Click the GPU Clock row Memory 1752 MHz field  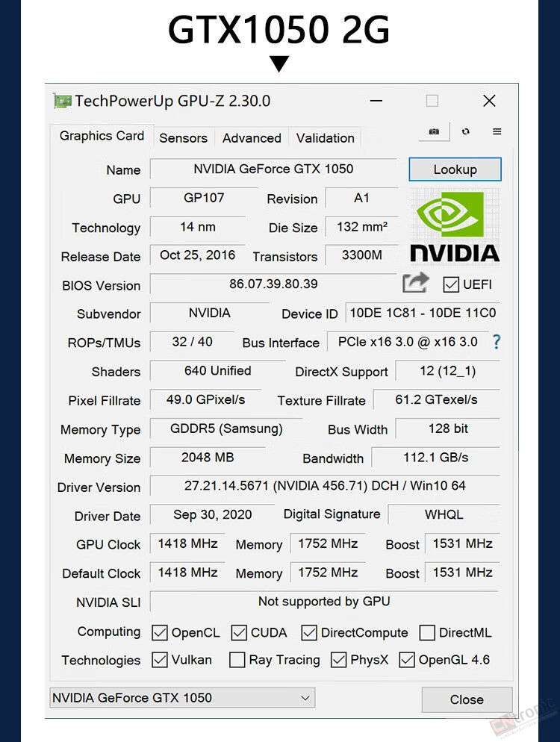328,543
